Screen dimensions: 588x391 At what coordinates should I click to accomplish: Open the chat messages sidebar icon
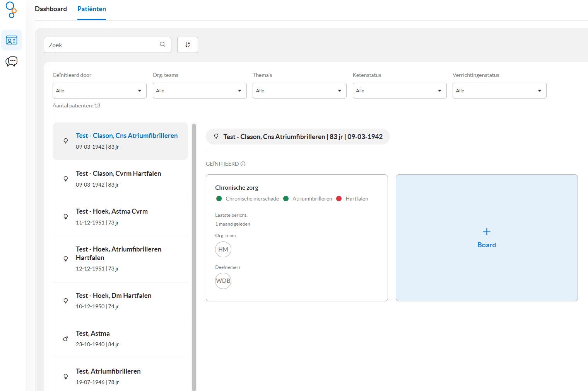click(x=11, y=61)
